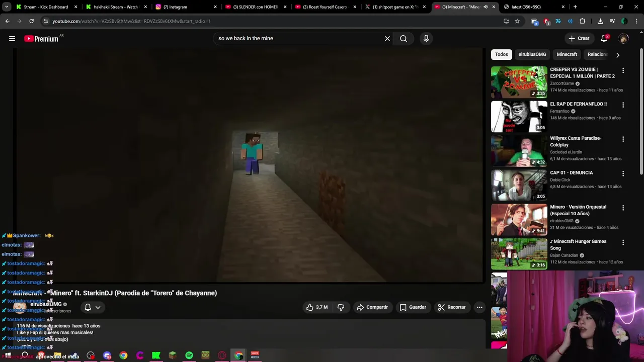The image size is (644, 362).
Task: Mute the Minecraft tab via speaker icon
Action: pyautogui.click(x=486, y=7)
